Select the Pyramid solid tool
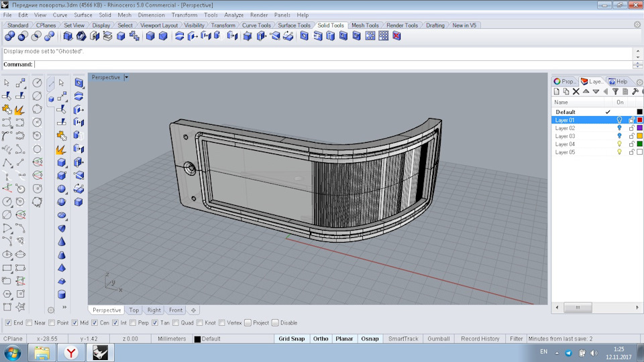644x362 pixels. pyautogui.click(x=62, y=268)
